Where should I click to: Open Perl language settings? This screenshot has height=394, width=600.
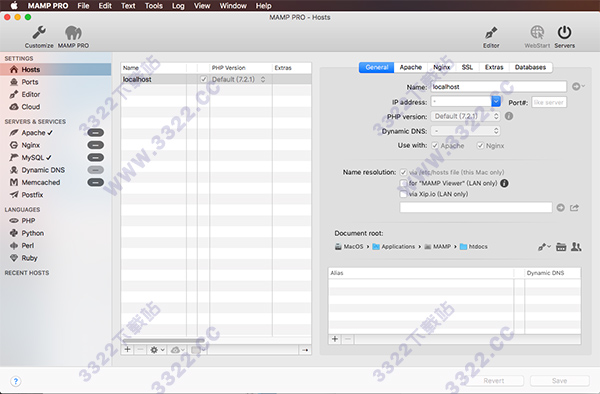point(28,246)
